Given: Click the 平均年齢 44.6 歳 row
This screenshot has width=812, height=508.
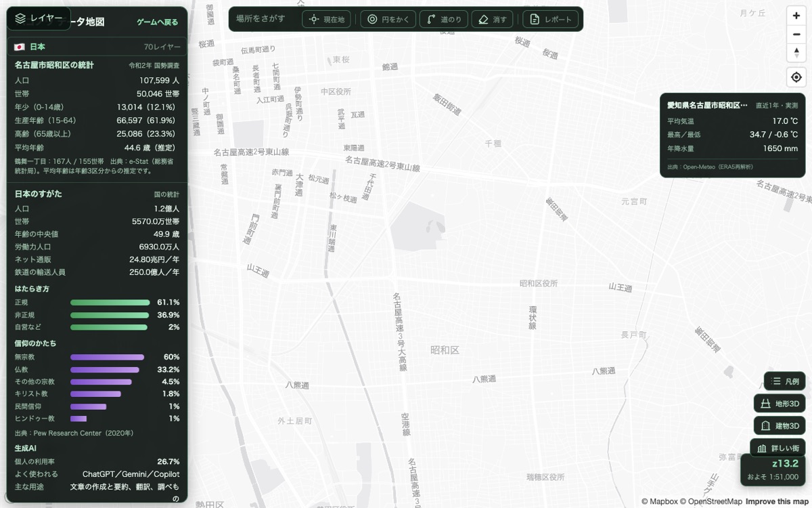Looking at the screenshot, I should tap(97, 147).
